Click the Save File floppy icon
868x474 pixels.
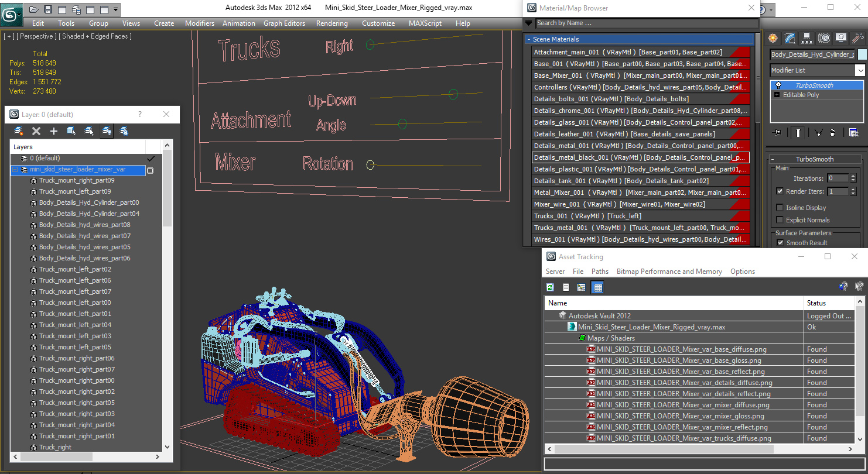(48, 9)
